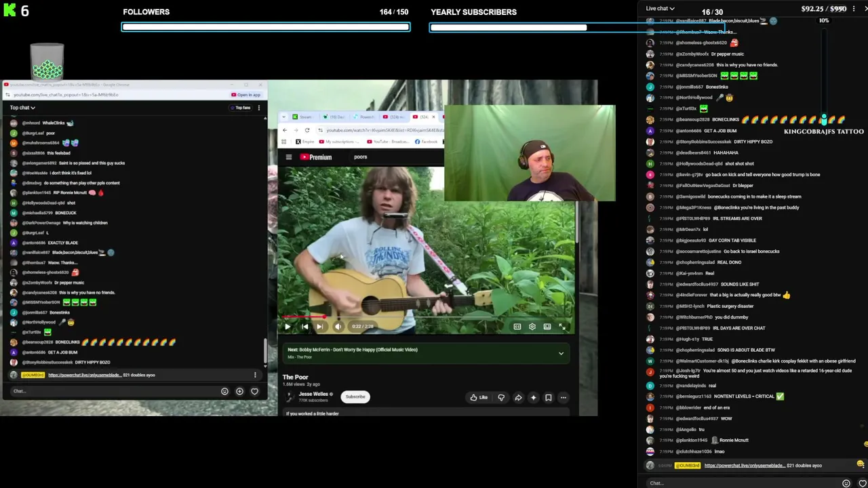Go back in the Chrome browser
Image resolution: width=868 pixels, height=488 pixels.
click(x=285, y=130)
